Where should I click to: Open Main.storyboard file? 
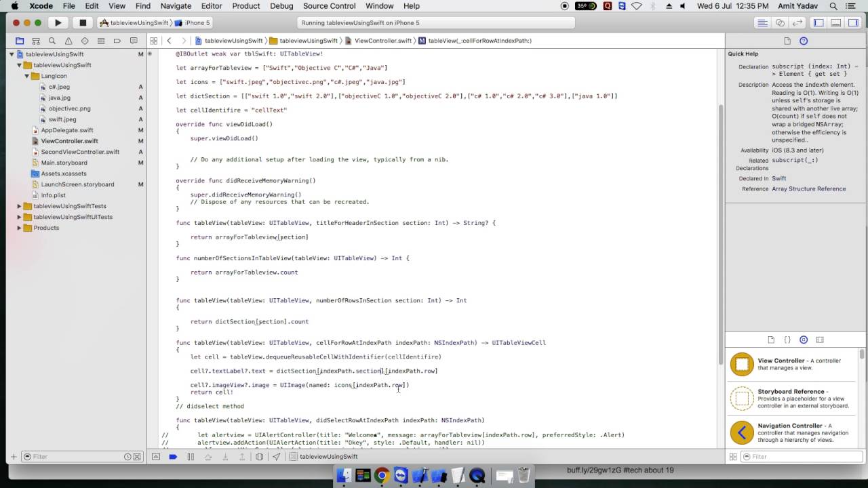pyautogui.click(x=64, y=163)
